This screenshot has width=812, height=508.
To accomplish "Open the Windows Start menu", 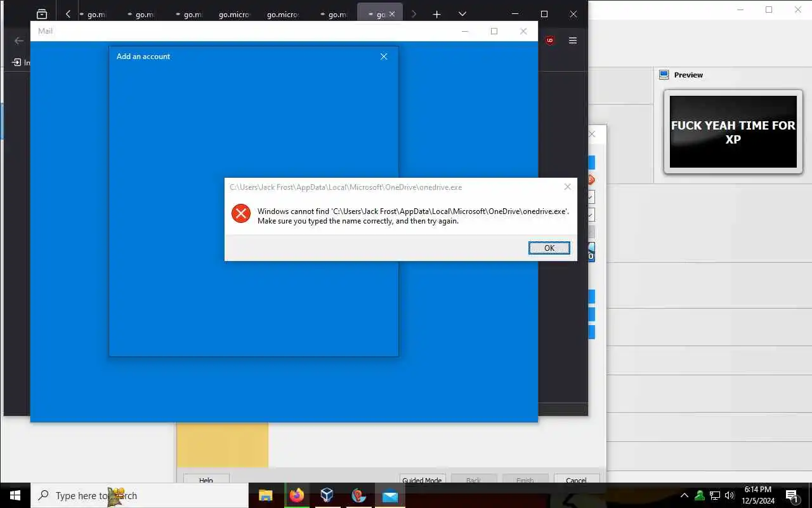I will pos(15,495).
